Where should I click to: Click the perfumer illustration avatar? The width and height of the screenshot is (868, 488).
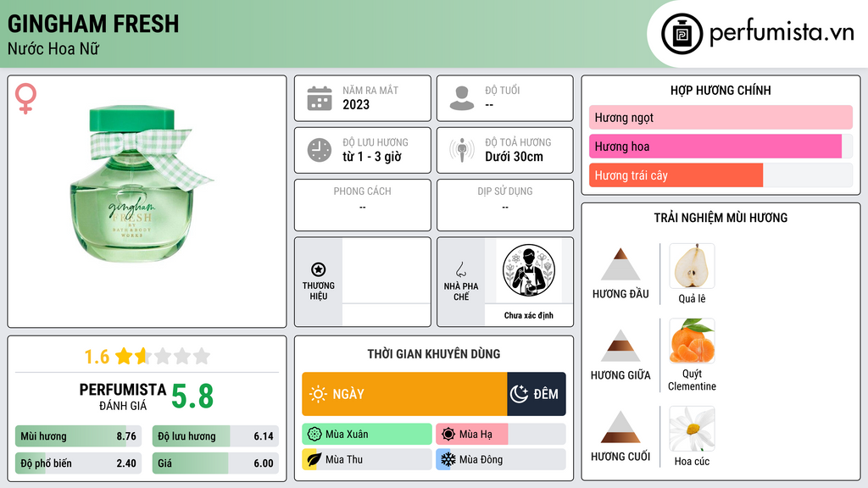tap(529, 270)
